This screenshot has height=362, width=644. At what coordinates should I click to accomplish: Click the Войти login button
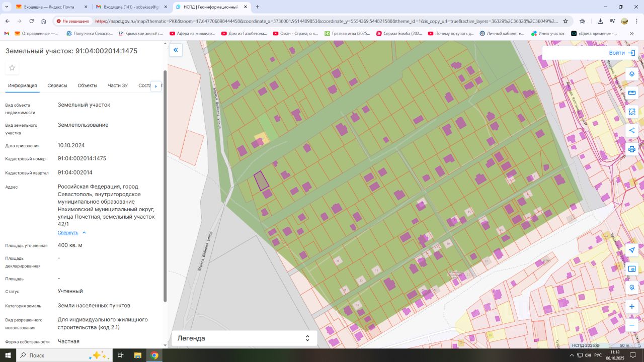tap(622, 53)
